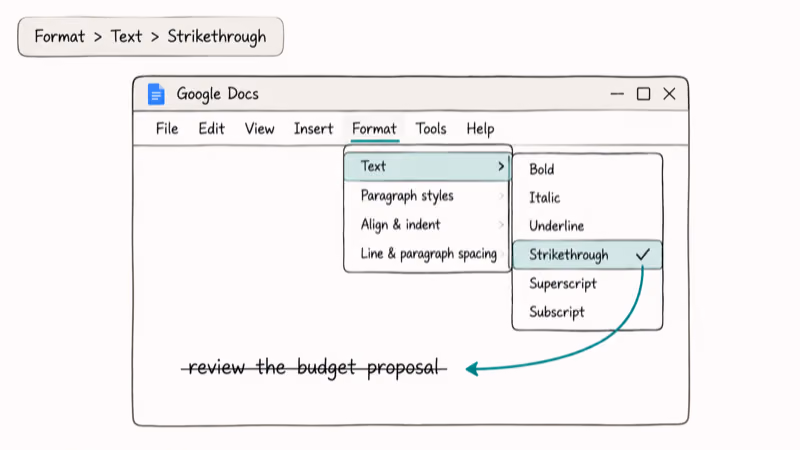800x450 pixels.
Task: Click the 'Format > Text > Strikethrough' breadcrumb label
Action: coord(151,37)
